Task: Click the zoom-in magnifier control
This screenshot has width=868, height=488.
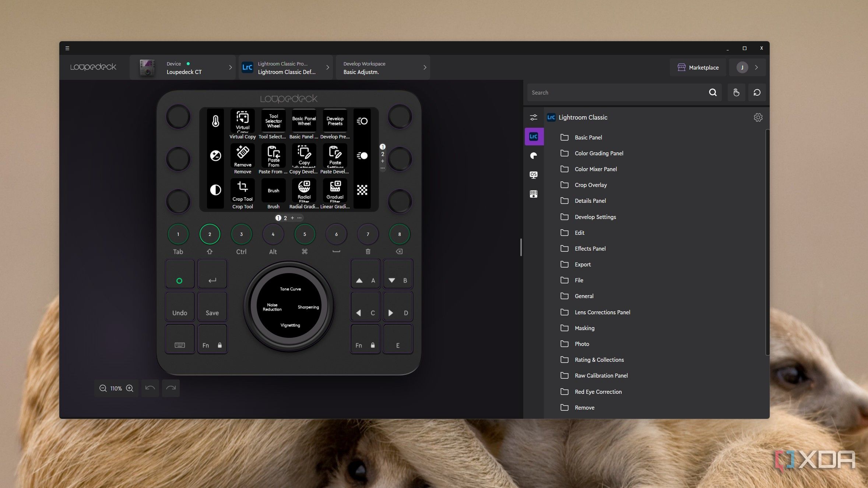Action: coord(130,388)
